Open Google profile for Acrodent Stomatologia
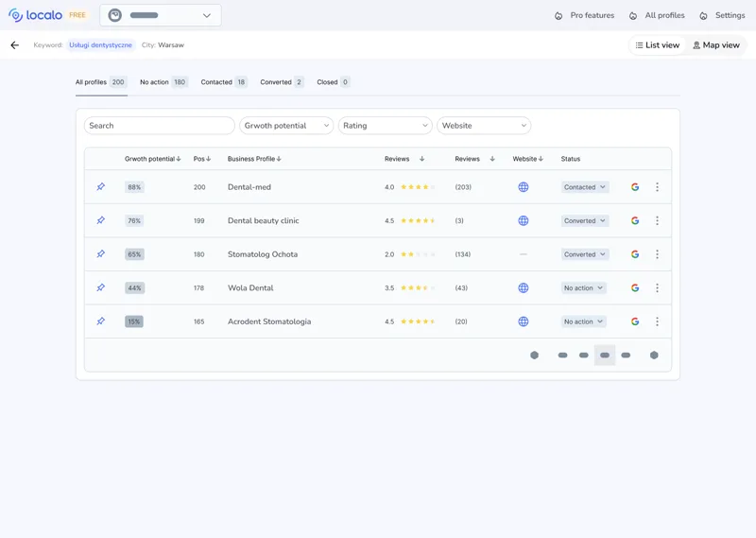756x538 pixels. [x=635, y=321]
